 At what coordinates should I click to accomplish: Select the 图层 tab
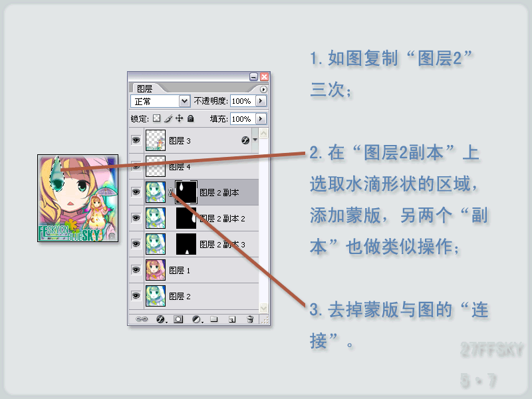[x=144, y=89]
